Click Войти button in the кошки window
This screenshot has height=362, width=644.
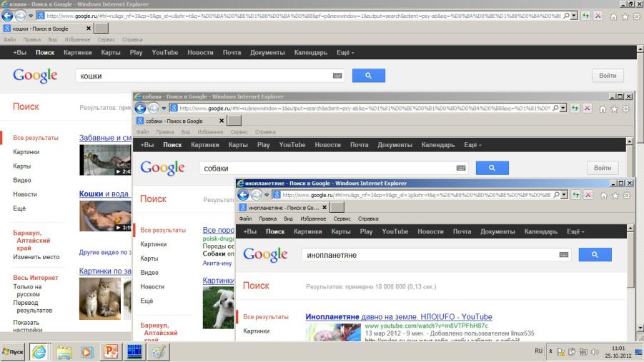coord(608,76)
